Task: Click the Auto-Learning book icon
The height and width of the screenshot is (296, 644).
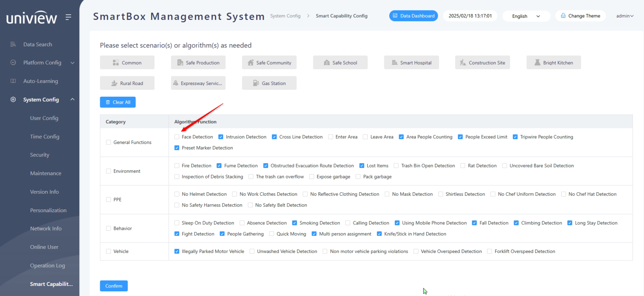Action: point(13,81)
